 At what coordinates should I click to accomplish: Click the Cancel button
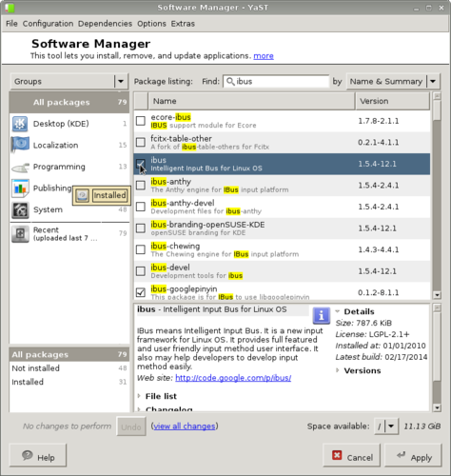(x=351, y=456)
